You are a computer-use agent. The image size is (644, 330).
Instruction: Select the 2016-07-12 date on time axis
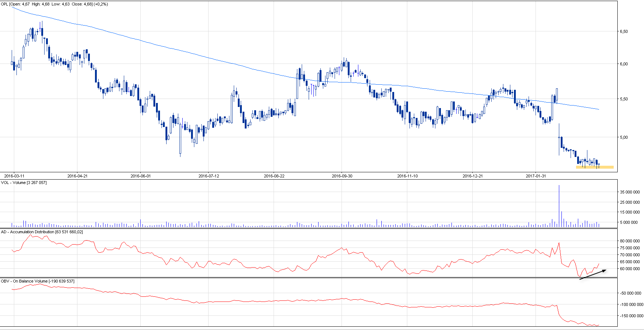[x=209, y=176]
